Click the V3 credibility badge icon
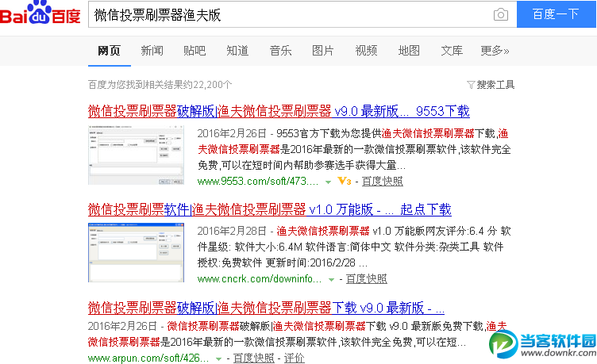 pyautogui.click(x=345, y=181)
